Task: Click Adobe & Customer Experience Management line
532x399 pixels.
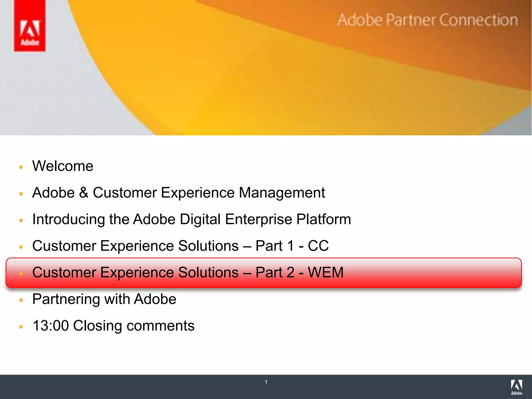Action: 178,192
